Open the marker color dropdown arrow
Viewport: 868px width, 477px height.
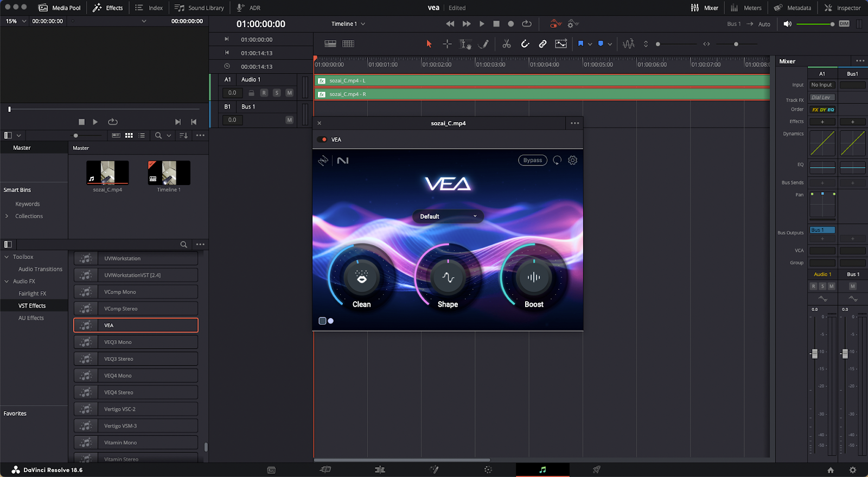[x=610, y=44]
